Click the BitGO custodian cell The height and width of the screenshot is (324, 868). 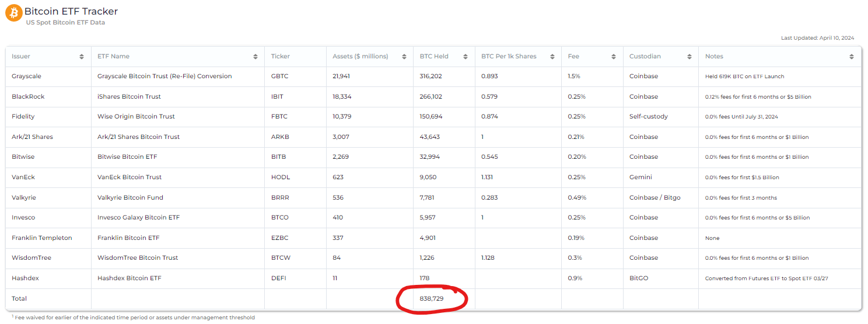(x=639, y=278)
